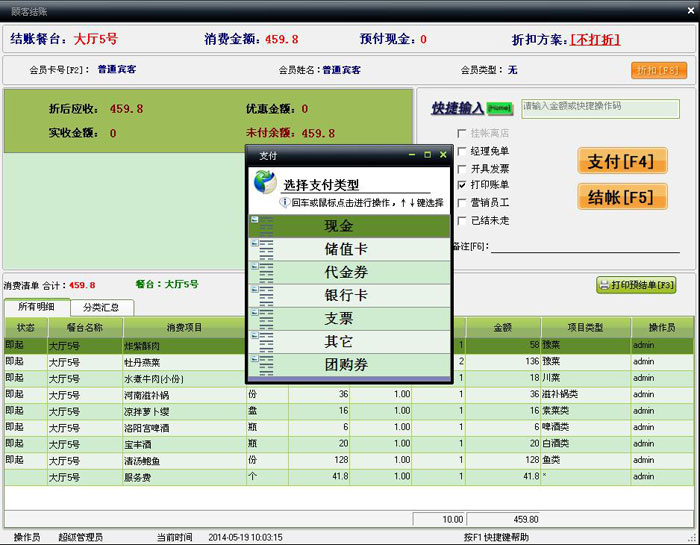Open the 所有明细 tab
Image resolution: width=700 pixels, height=545 pixels.
36,307
